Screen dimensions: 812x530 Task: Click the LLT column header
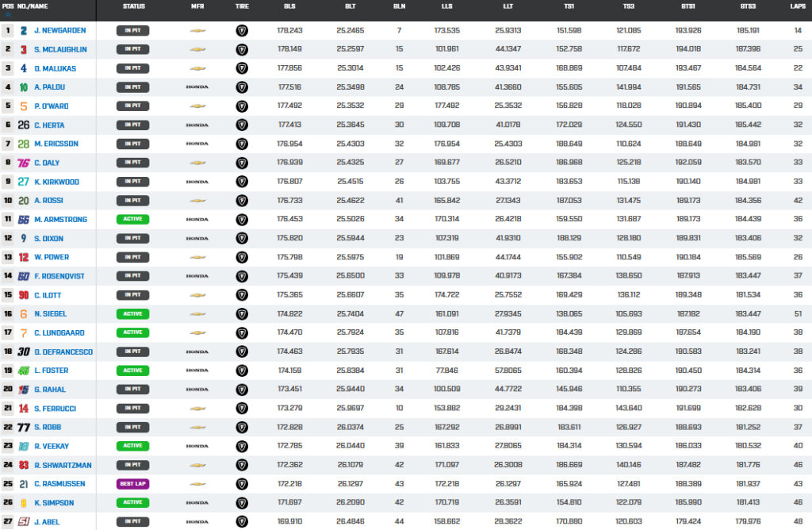click(x=508, y=6)
